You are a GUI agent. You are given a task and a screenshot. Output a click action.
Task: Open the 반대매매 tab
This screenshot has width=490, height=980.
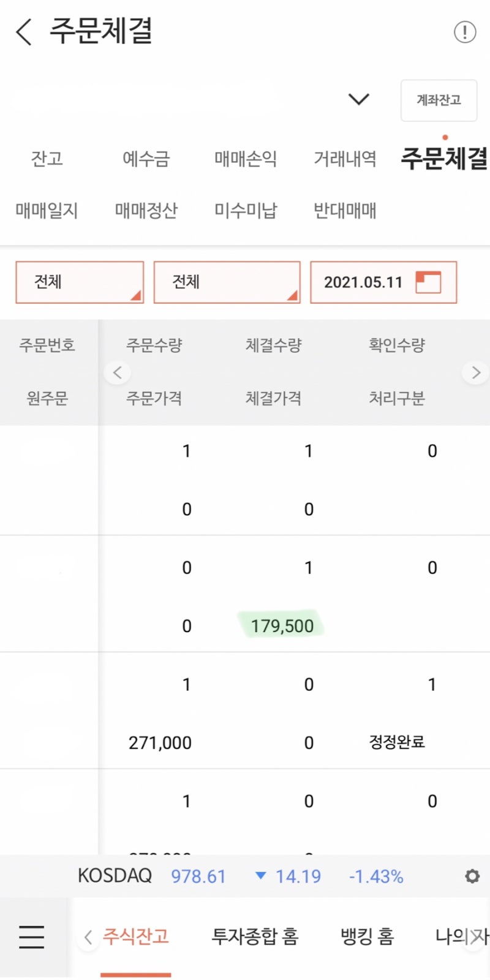(345, 211)
